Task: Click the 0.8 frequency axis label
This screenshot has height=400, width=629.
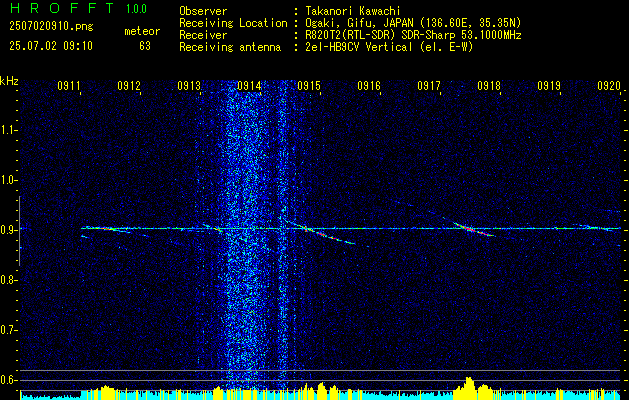Action: pyautogui.click(x=8, y=280)
